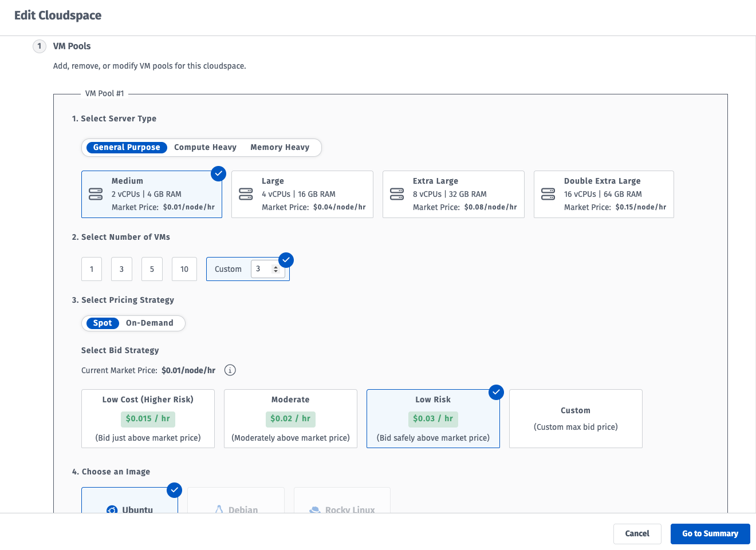Switch to Compute Heavy server type

205,148
